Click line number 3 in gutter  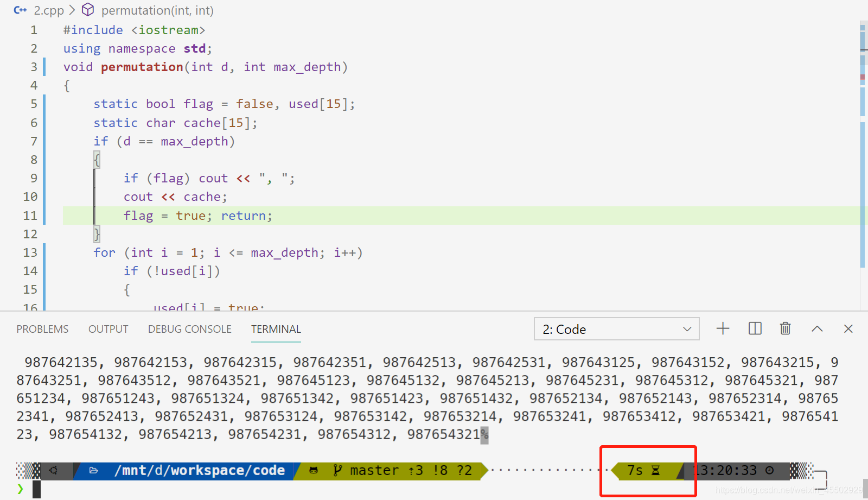[x=34, y=67]
